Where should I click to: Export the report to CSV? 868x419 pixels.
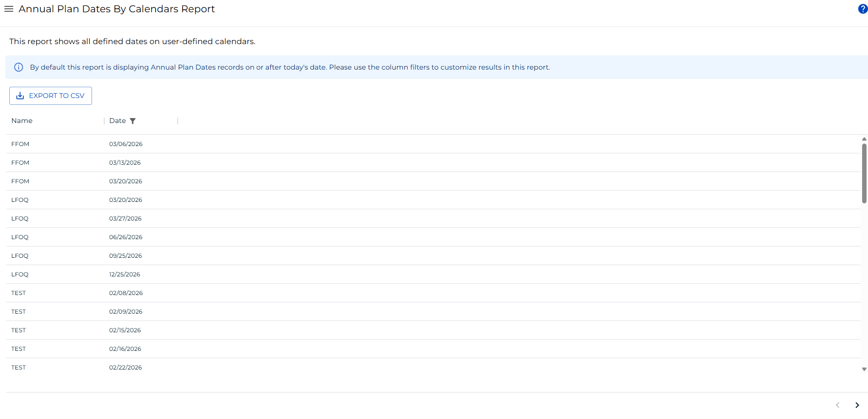[x=50, y=96]
